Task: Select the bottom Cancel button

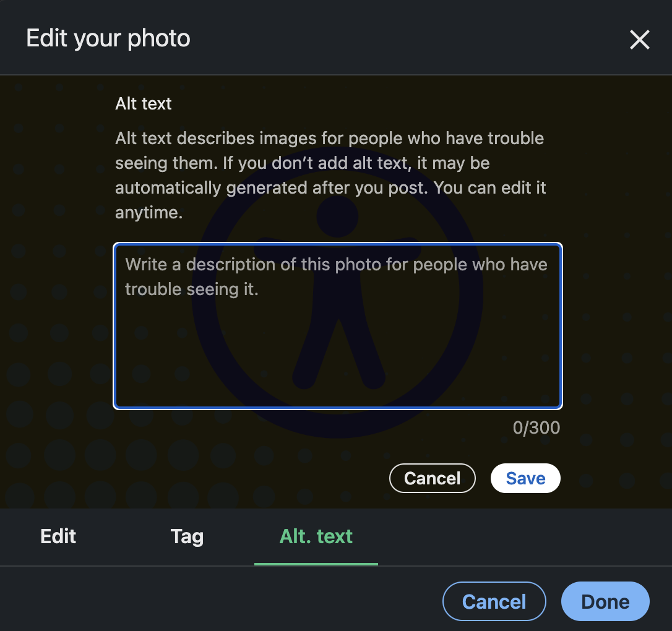Action: [494, 601]
